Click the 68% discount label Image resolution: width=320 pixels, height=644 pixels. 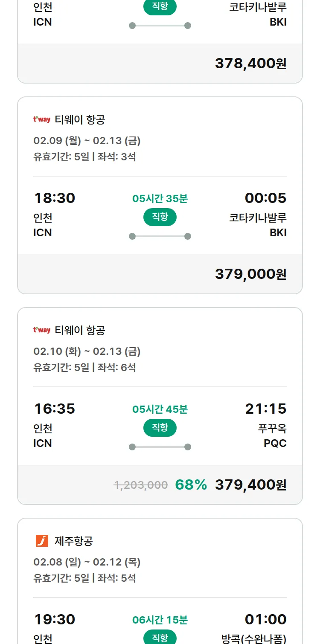tap(191, 485)
